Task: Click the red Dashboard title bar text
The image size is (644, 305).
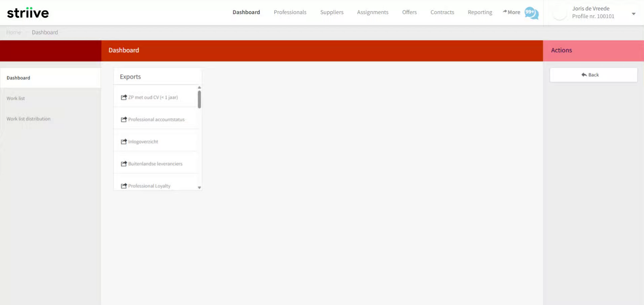Action: (123, 50)
